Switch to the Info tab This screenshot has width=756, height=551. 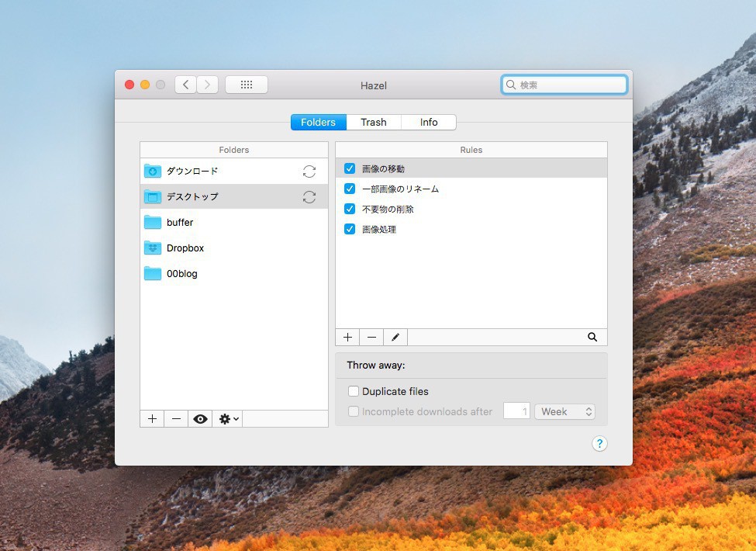[429, 123]
